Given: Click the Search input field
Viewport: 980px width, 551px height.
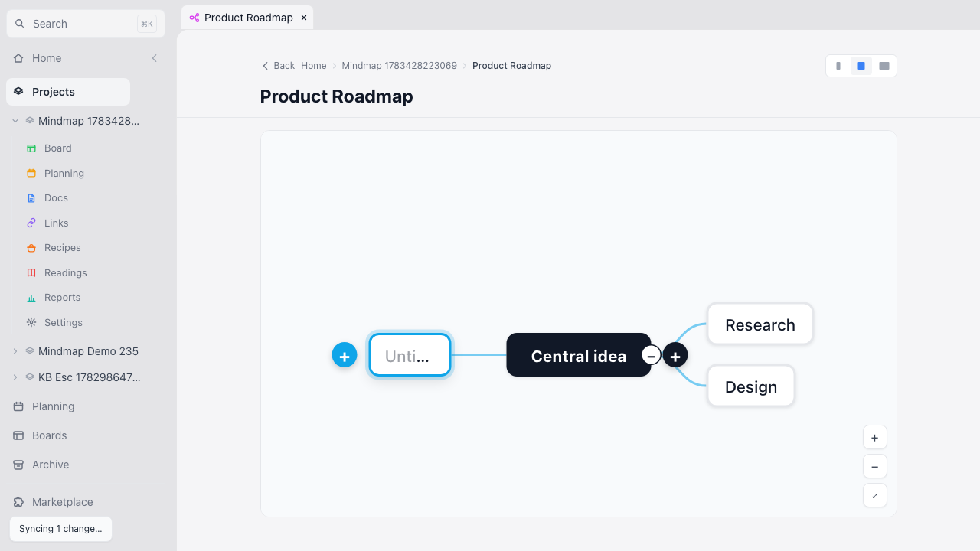Looking at the screenshot, I should click(86, 24).
